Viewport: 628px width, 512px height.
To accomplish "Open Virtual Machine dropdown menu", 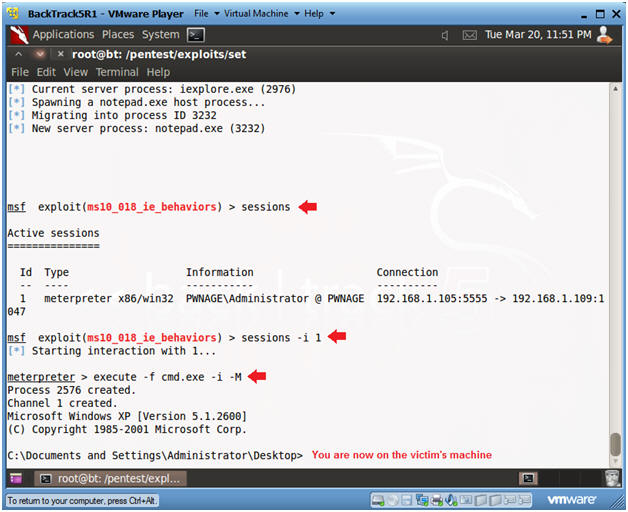I will coord(262,14).
